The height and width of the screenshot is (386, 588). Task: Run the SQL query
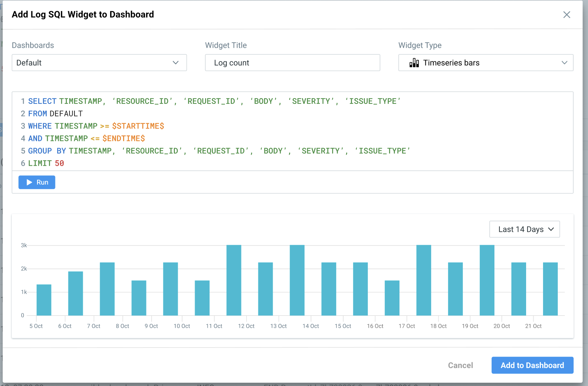(37, 182)
